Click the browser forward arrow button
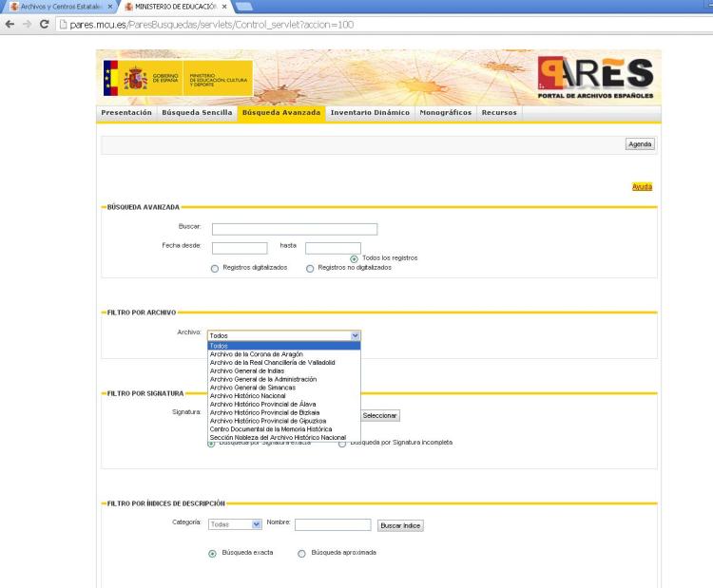This screenshot has height=588, width=713. [x=26, y=24]
